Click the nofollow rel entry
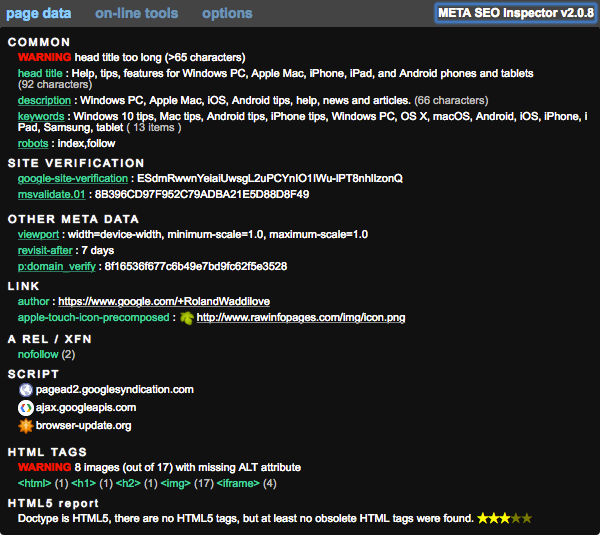Screen dimensions: 600x536 [38, 354]
